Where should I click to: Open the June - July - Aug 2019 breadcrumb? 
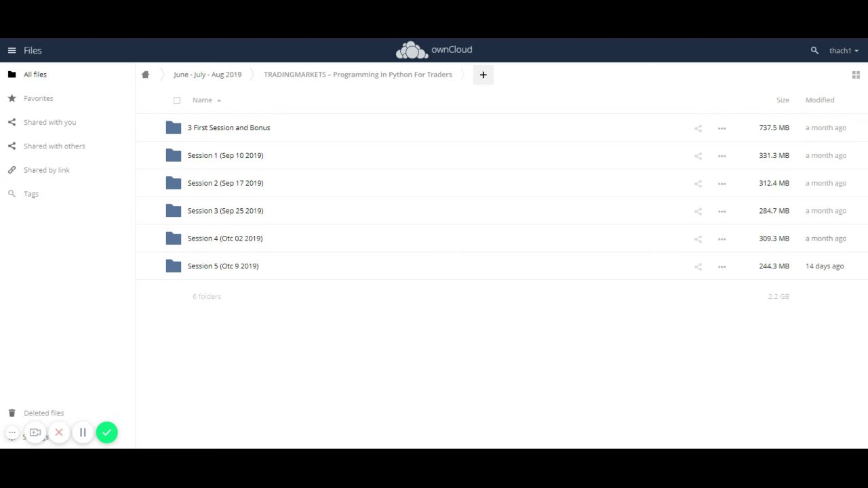click(x=208, y=75)
